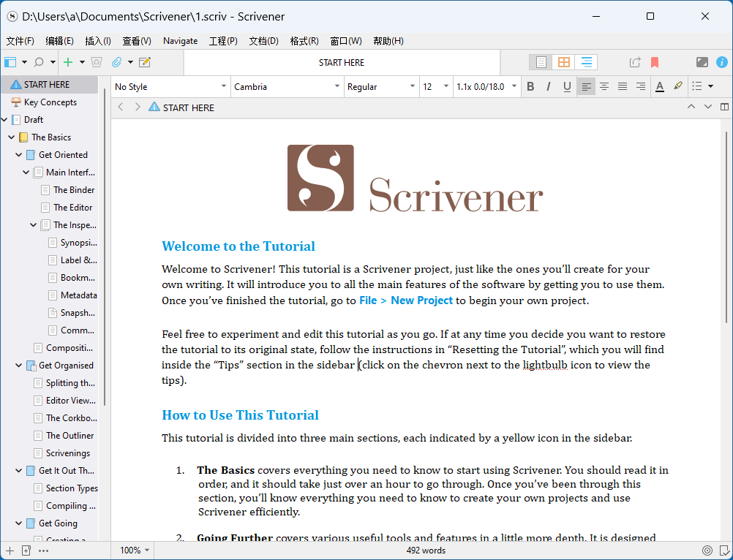Click the red bookmark icon
Viewport: 733px width, 560px height.
point(655,62)
